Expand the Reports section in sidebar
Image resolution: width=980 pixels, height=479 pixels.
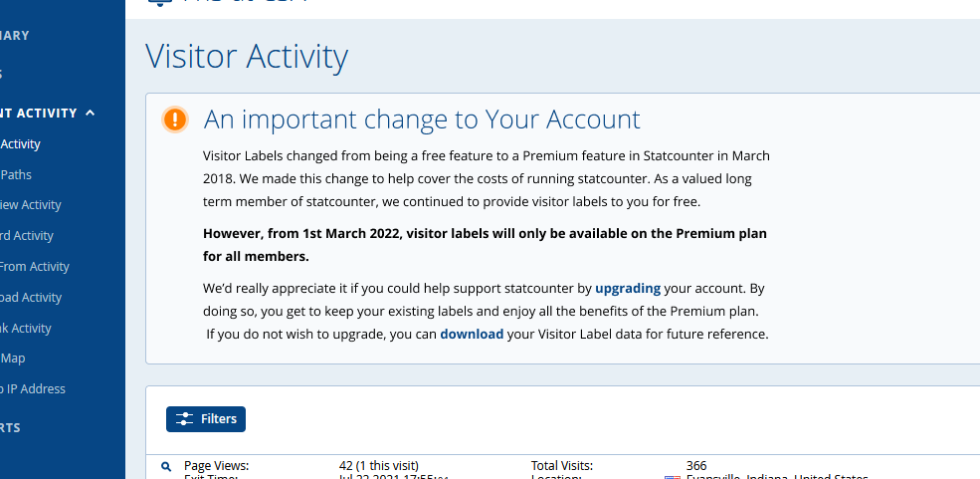click(10, 428)
